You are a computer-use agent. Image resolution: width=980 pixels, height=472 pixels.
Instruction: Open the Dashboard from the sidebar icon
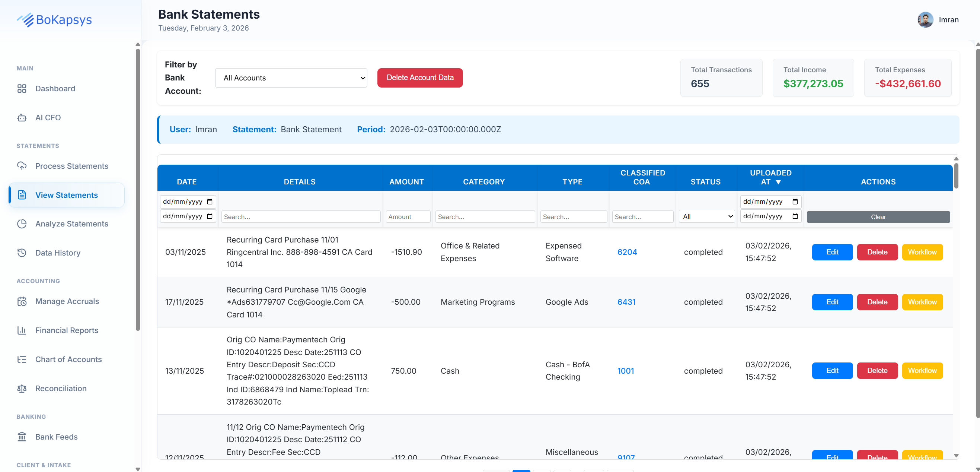coord(22,88)
